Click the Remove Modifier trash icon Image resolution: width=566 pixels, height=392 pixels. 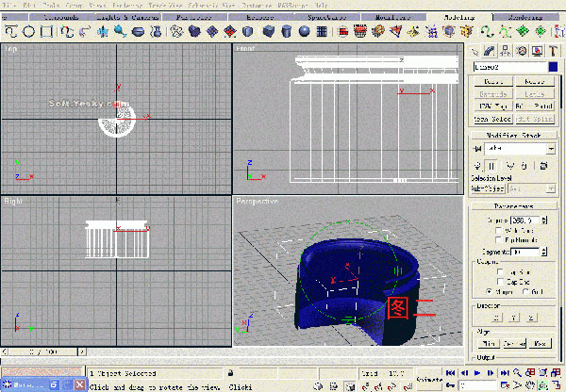(524, 166)
